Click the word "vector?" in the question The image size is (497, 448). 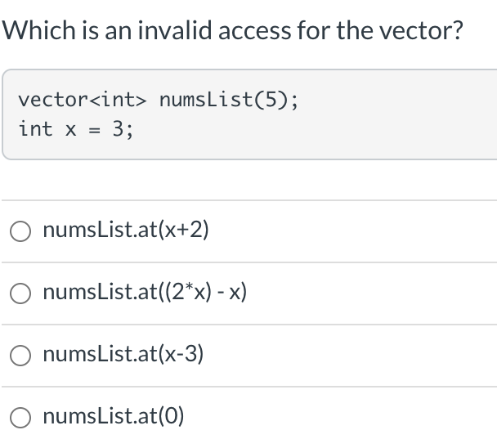[421, 31]
